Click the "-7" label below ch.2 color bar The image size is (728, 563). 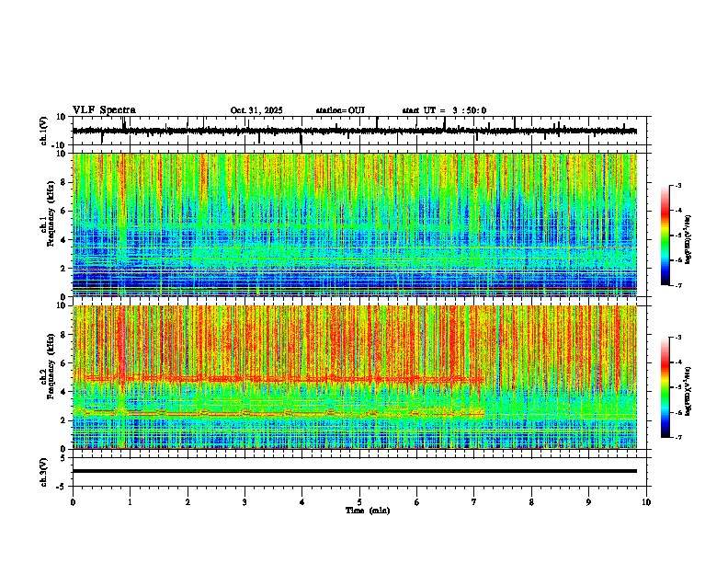(x=678, y=437)
